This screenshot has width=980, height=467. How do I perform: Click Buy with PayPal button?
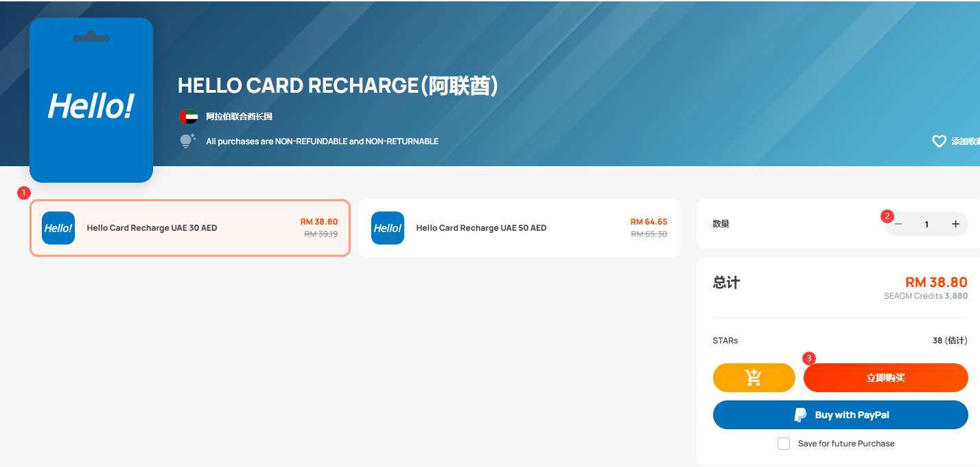click(841, 415)
